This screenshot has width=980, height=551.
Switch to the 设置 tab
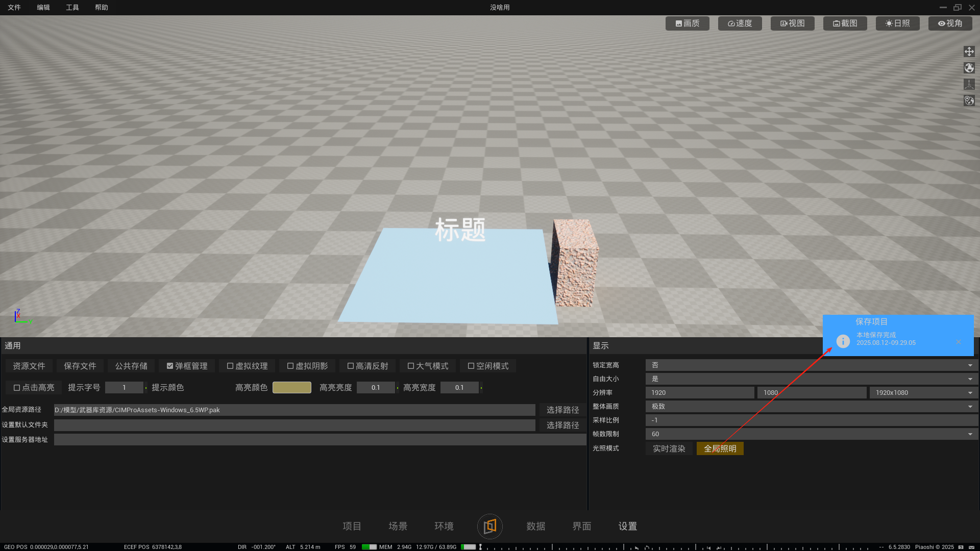click(628, 526)
